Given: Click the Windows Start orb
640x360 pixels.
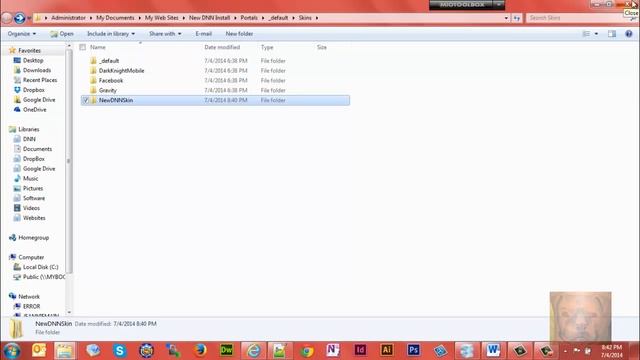Looking at the screenshot, I should 11,351.
